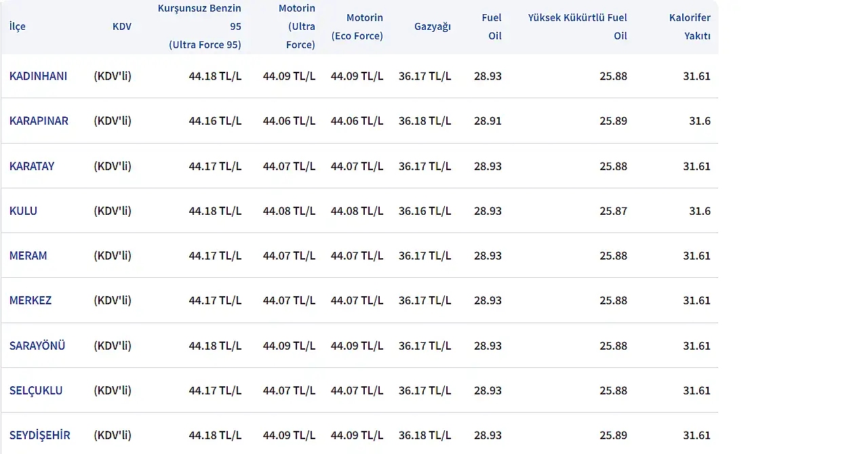Open the KADINHANI district link
This screenshot has width=868, height=454.
pyautogui.click(x=38, y=76)
